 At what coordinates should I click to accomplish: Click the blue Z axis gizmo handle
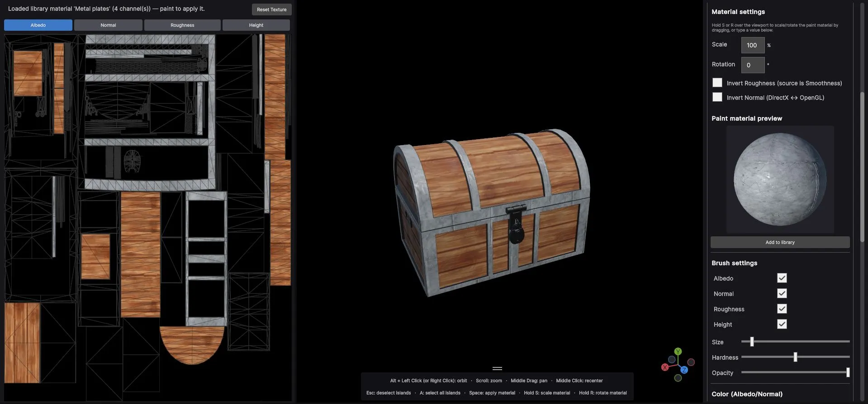684,370
